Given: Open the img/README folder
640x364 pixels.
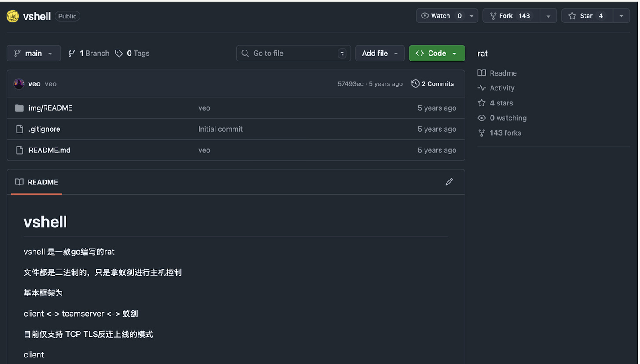Looking at the screenshot, I should 51,108.
